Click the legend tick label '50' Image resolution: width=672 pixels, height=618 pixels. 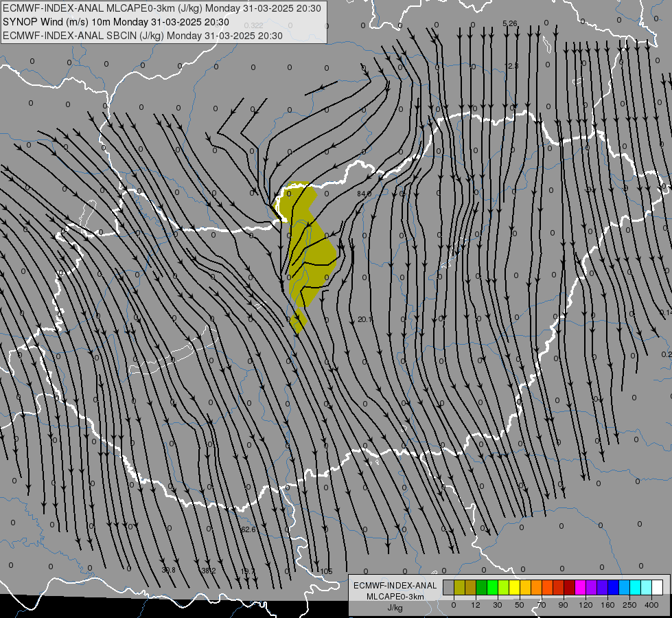pos(520,605)
